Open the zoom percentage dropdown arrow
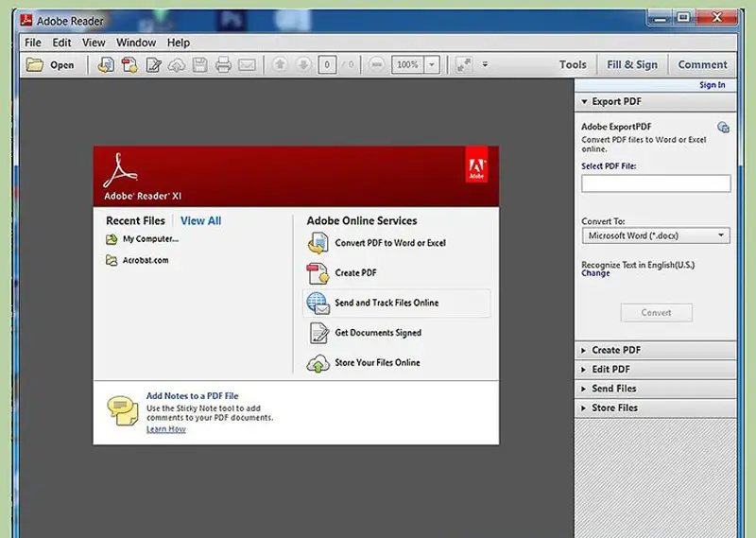Image resolution: width=756 pixels, height=538 pixels. (x=432, y=64)
